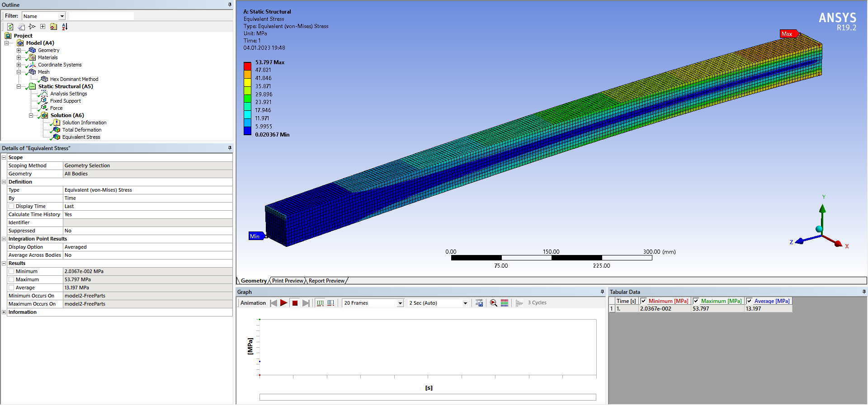Expand the Coordinate Systems node

[19, 65]
